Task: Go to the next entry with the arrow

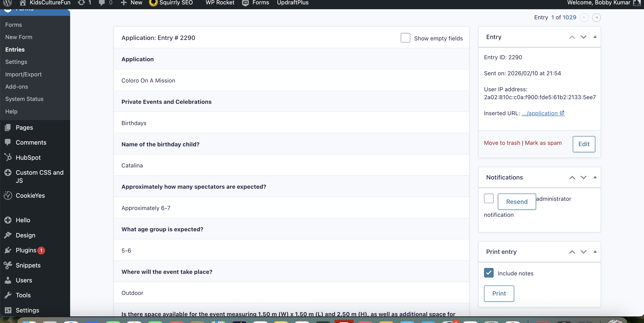Action: [596, 17]
